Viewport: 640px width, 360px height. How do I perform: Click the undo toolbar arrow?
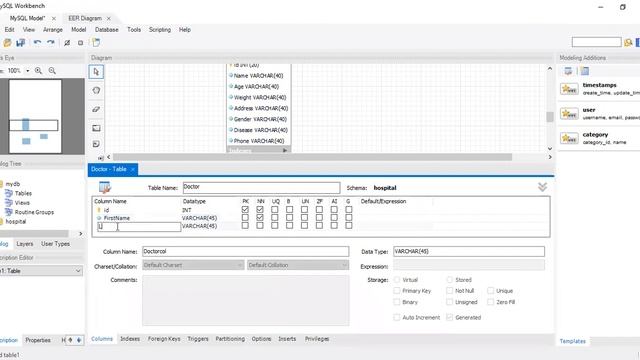pos(37,42)
